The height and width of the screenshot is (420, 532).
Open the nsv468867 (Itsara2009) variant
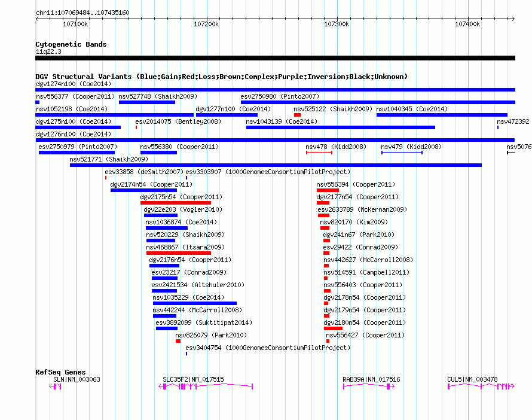point(185,247)
